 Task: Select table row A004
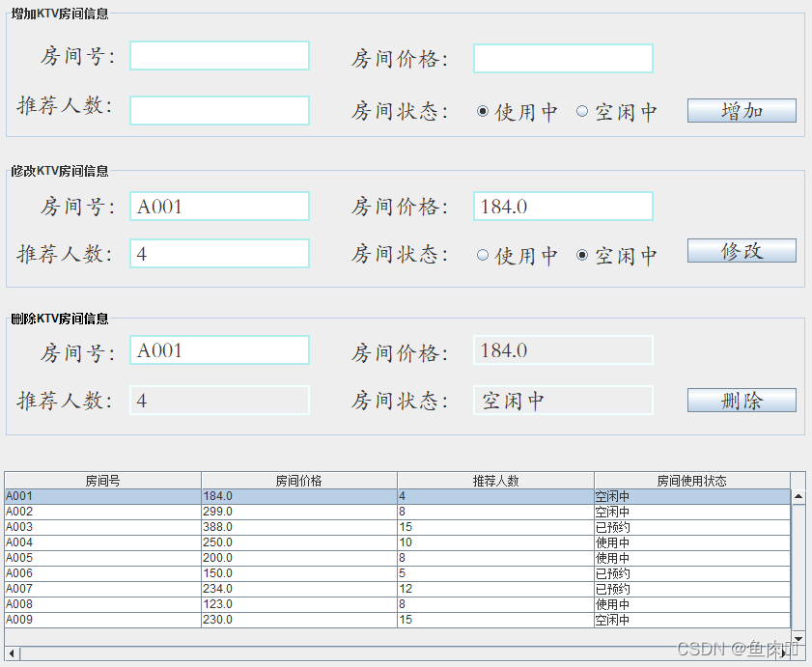tap(397, 542)
